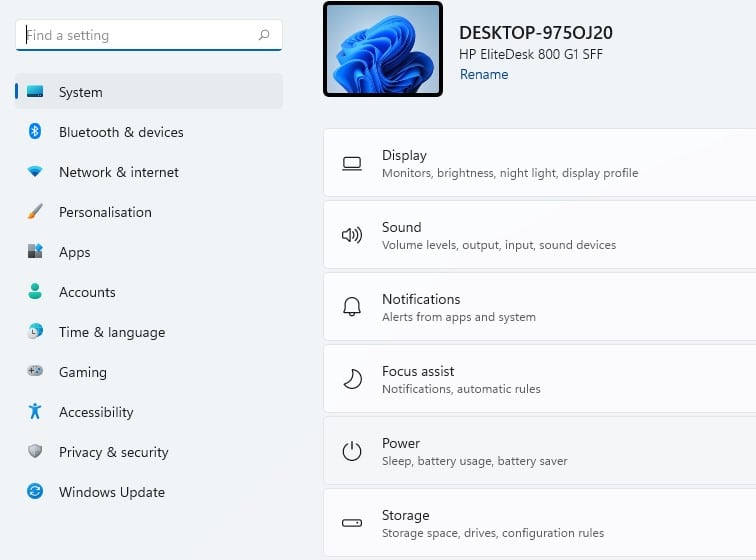Screen dimensions: 756x560
Task: Click 'Monitors, brightness, night light, display profile' text
Action: click(510, 173)
